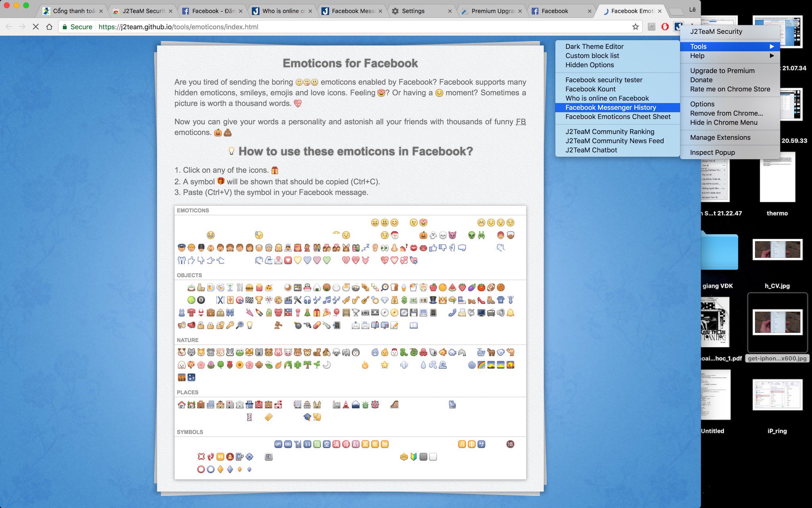Viewport: 812px width, 508px height.
Task: Select the hamburger icon in Objects
Action: [249, 287]
